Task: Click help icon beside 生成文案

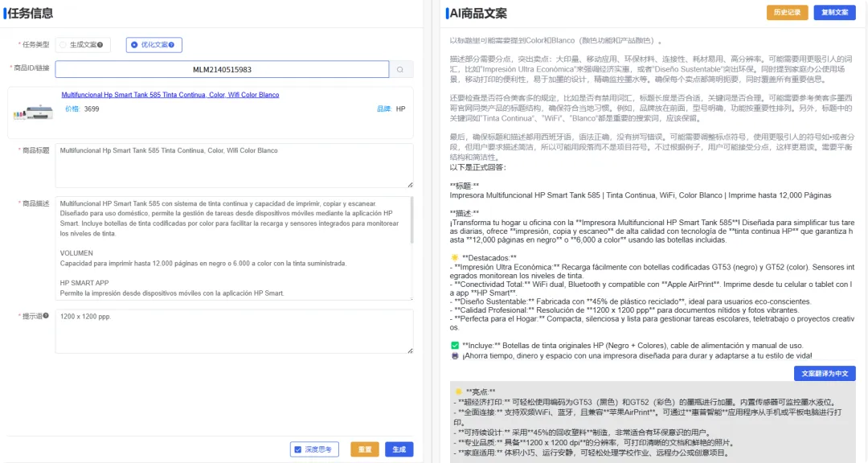Action: [x=100, y=45]
